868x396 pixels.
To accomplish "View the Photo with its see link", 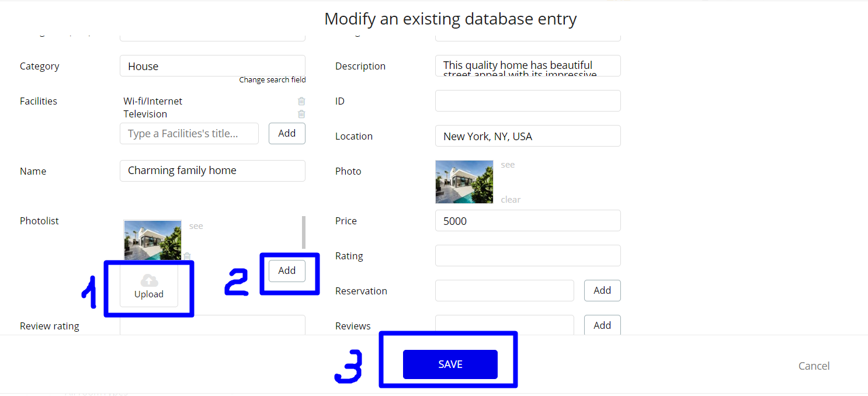I will [508, 165].
